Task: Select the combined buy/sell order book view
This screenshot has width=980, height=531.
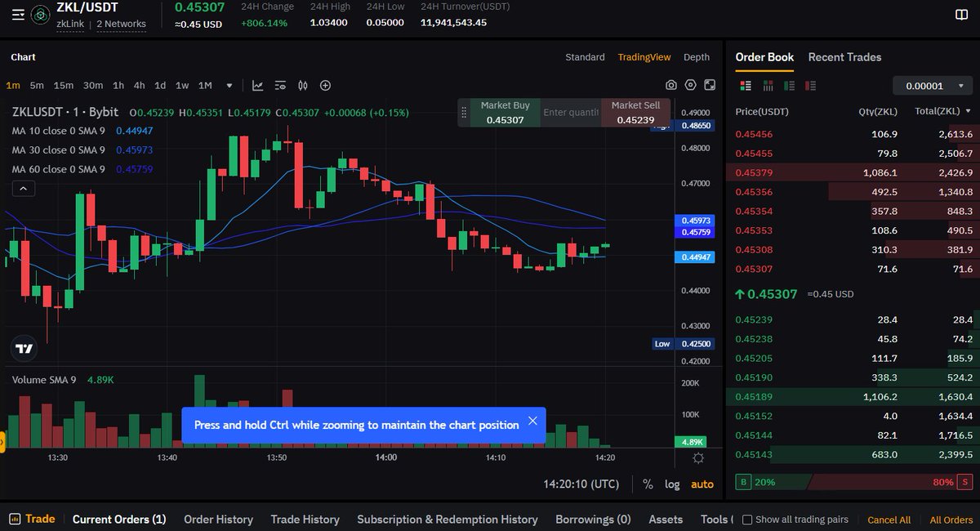Action: (x=745, y=85)
